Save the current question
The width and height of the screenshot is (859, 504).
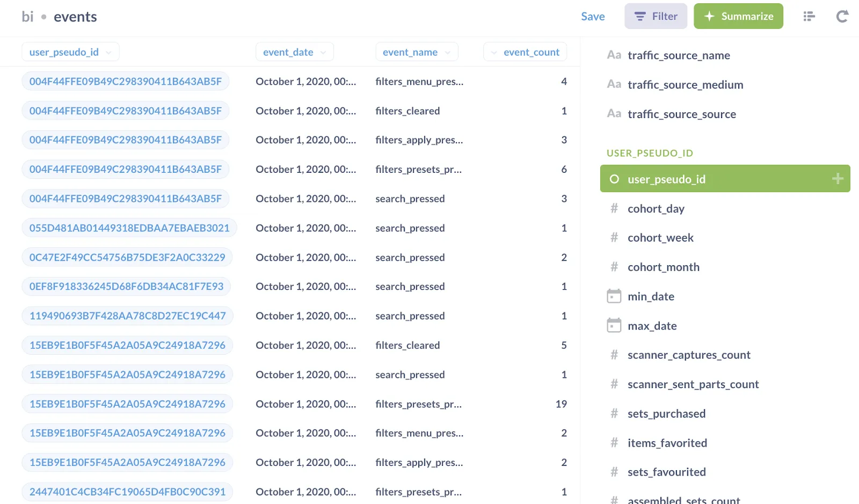593,16
